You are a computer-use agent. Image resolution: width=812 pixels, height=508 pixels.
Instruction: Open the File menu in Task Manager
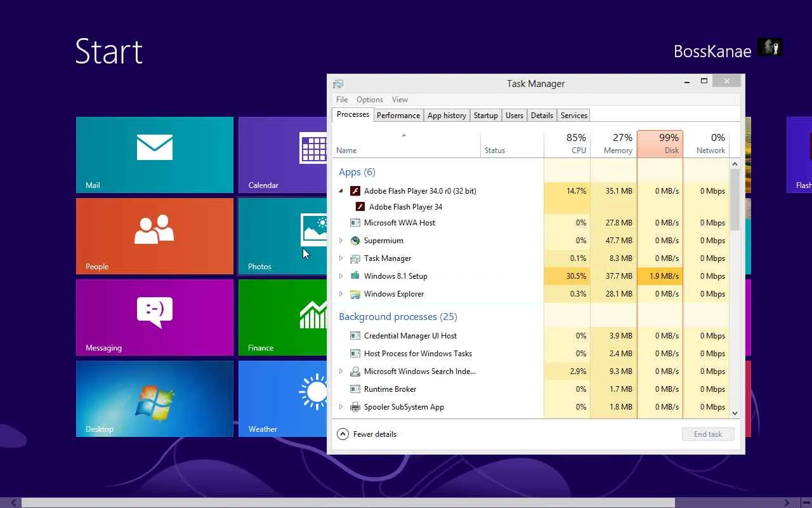pyautogui.click(x=342, y=100)
